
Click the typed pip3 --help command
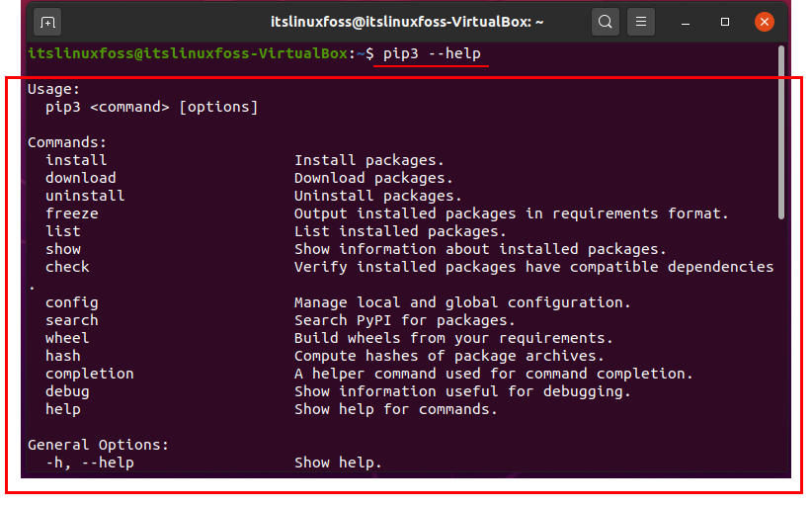(x=432, y=53)
